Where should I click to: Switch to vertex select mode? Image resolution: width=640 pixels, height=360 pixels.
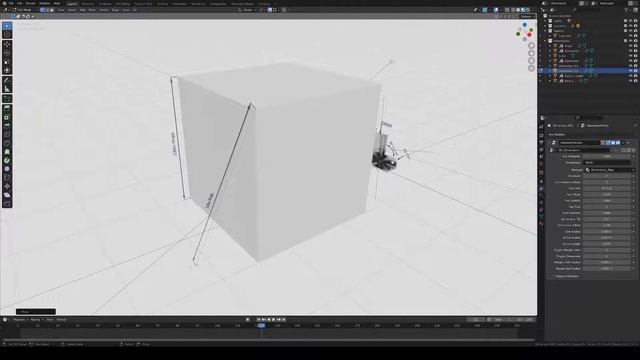(42, 10)
